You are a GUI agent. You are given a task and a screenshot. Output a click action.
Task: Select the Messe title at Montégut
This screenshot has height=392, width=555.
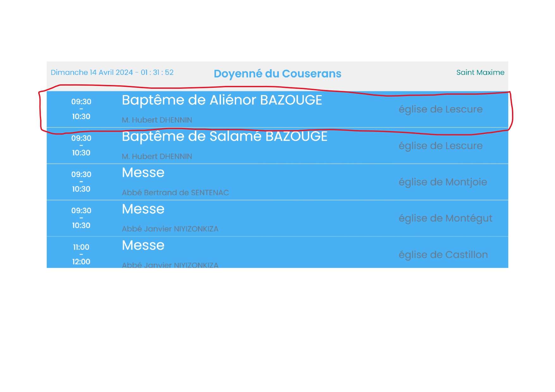coord(143,209)
